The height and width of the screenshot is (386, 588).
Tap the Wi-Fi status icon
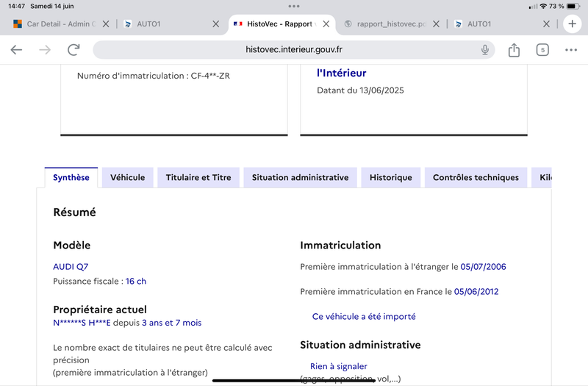543,6
